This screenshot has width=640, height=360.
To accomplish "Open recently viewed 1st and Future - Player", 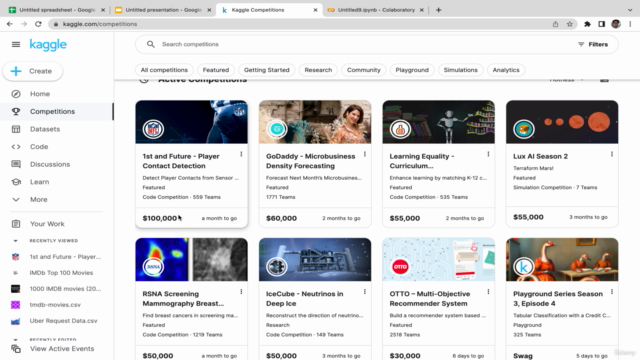I will point(65,257).
